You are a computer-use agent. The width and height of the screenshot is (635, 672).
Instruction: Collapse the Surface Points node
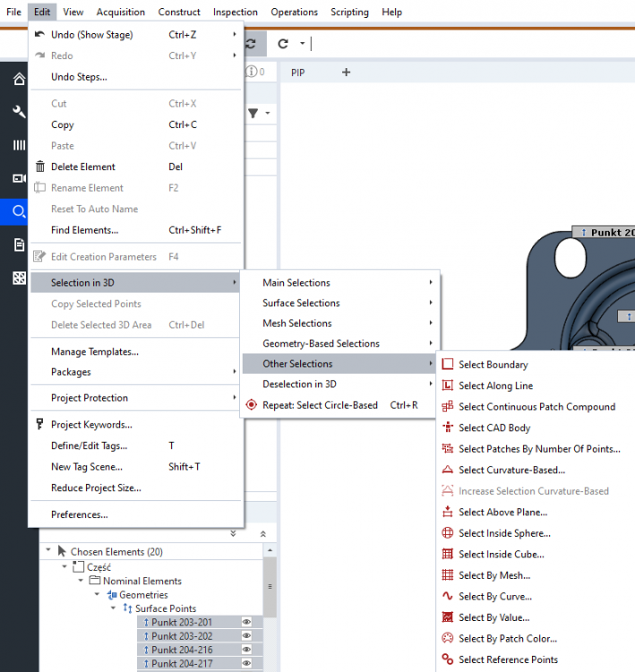(x=114, y=607)
